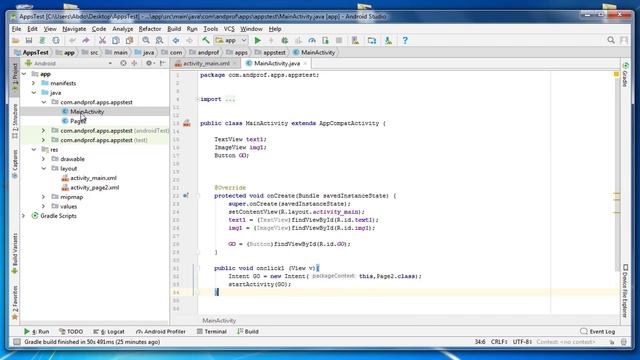Viewport: 640px width, 360px height.
Task: Open the SDK Manager icon
Action: point(388,40)
